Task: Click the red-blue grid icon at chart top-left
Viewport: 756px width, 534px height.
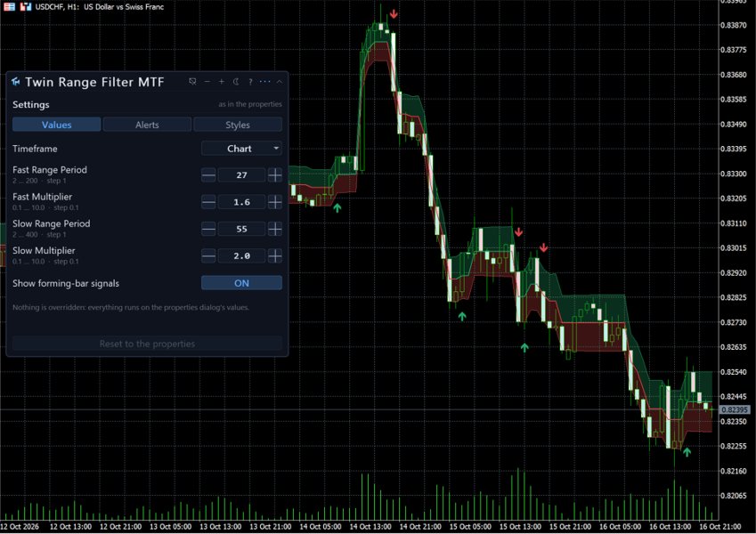Action: (9, 7)
